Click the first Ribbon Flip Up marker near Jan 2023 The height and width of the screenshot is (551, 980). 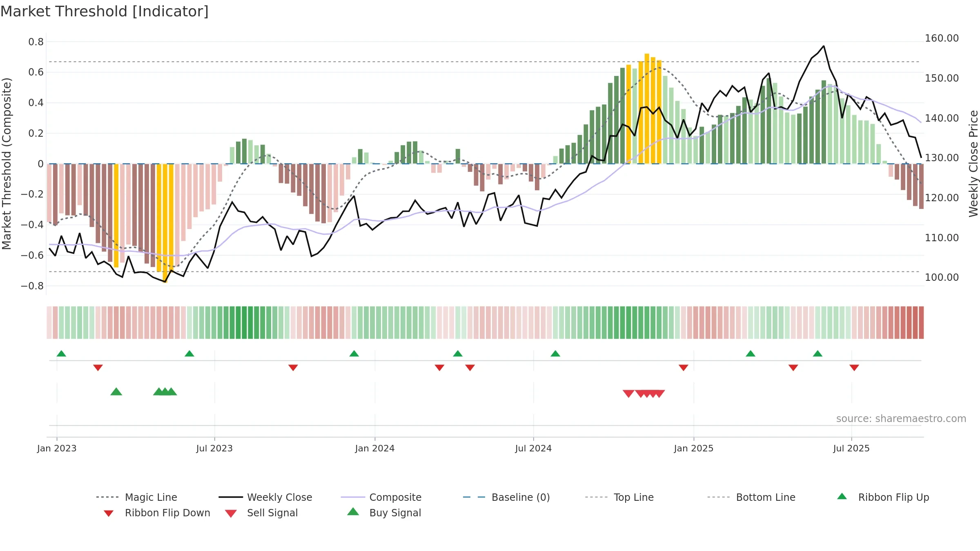pyautogui.click(x=61, y=353)
